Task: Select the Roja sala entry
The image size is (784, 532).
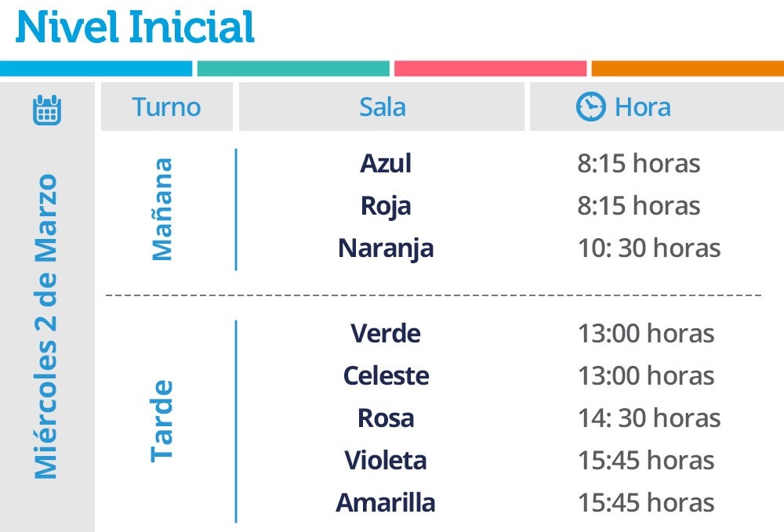Action: (386, 206)
